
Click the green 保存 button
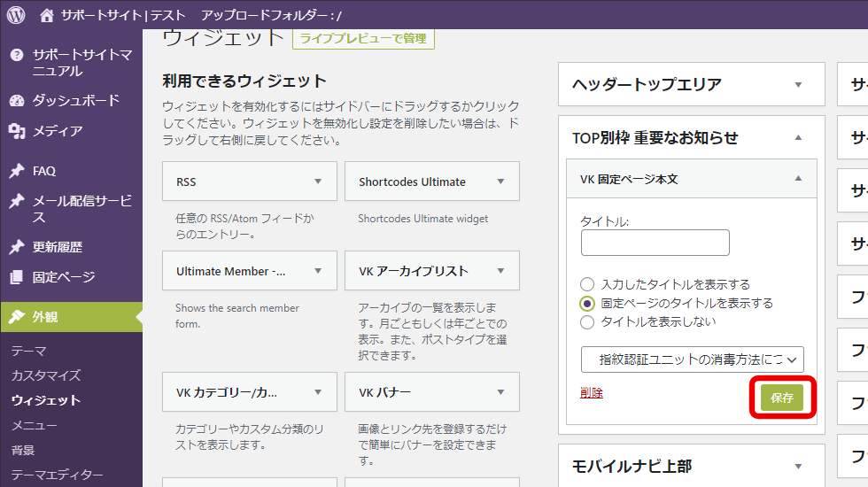tap(782, 398)
